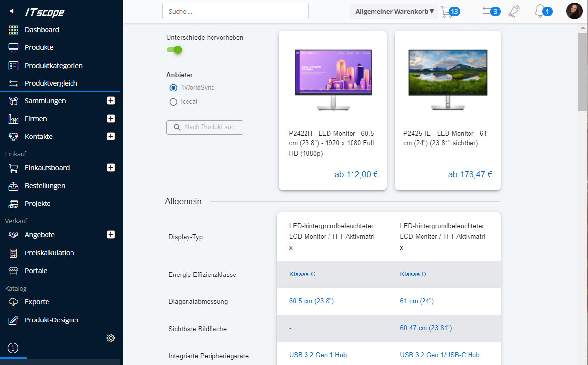Open the Dashboard grid icon

point(14,30)
